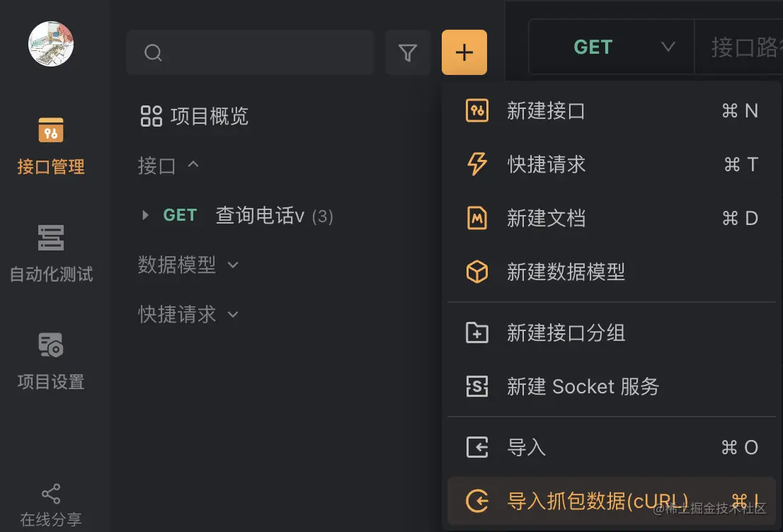783x532 pixels.
Task: Click the 在线分享 sidebar icon
Action: pos(50,502)
